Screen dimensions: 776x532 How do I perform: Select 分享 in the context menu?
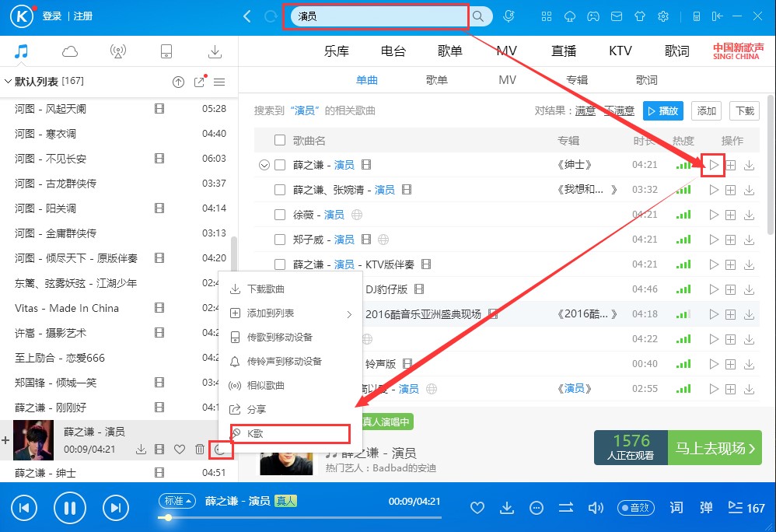click(x=255, y=408)
